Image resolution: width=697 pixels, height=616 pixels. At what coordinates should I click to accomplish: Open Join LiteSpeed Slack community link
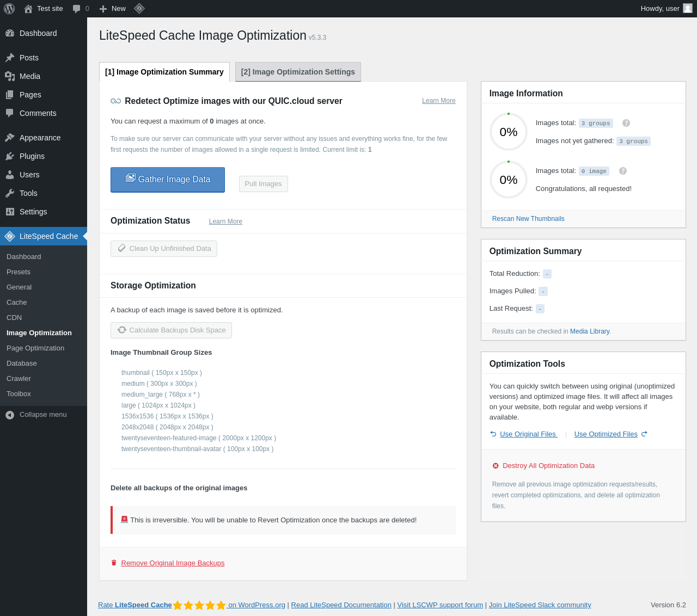540,605
